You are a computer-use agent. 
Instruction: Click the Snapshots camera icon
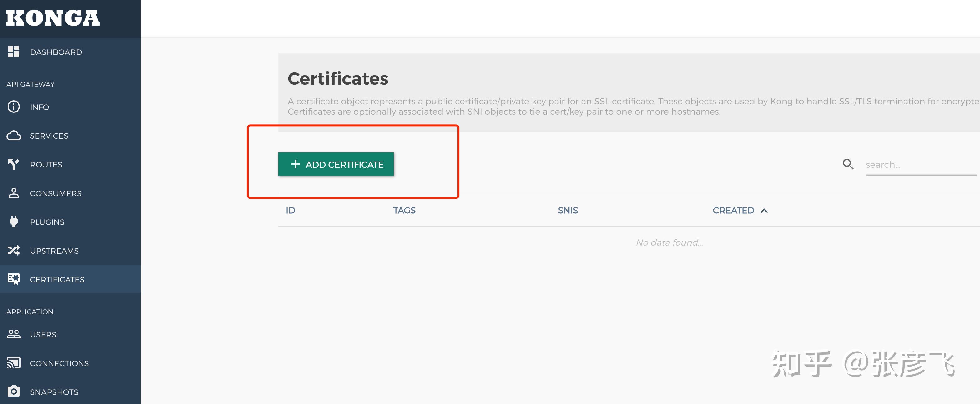tap(14, 392)
